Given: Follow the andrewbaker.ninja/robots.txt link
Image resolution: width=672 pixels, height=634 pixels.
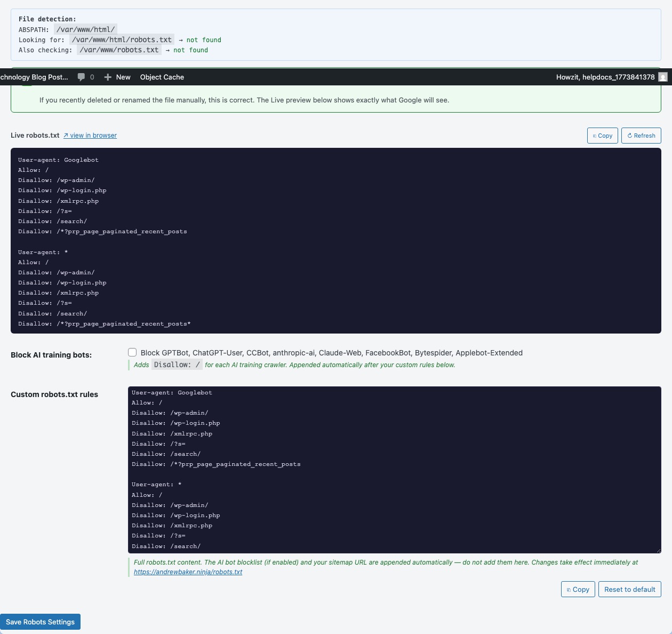Looking at the screenshot, I should [x=188, y=572].
